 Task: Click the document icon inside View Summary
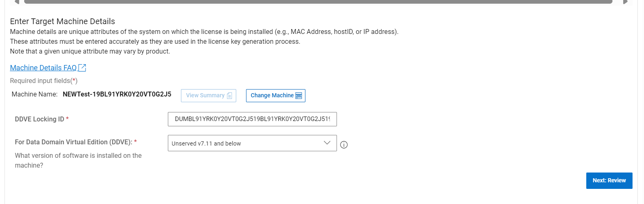(x=229, y=96)
